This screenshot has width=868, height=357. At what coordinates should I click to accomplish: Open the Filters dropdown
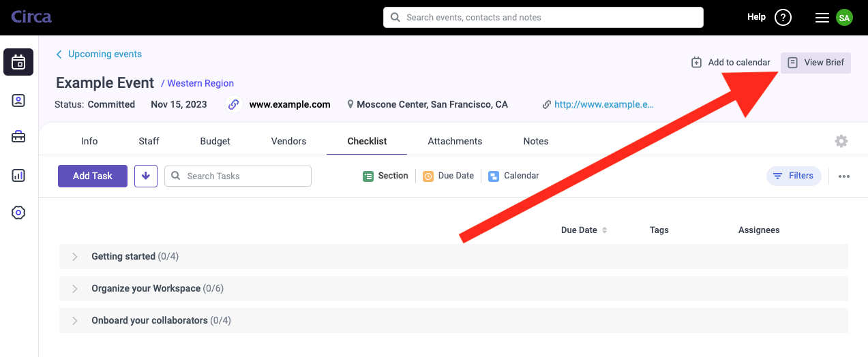(794, 176)
